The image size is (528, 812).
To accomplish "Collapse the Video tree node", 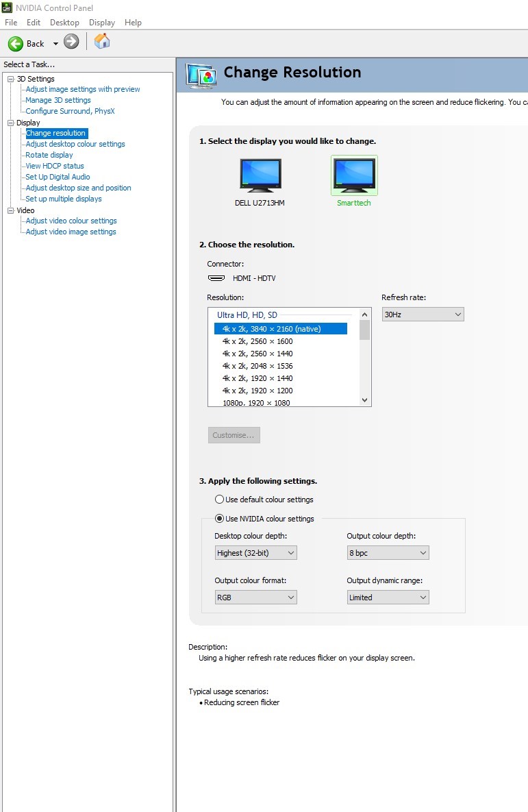I will pyautogui.click(x=10, y=210).
